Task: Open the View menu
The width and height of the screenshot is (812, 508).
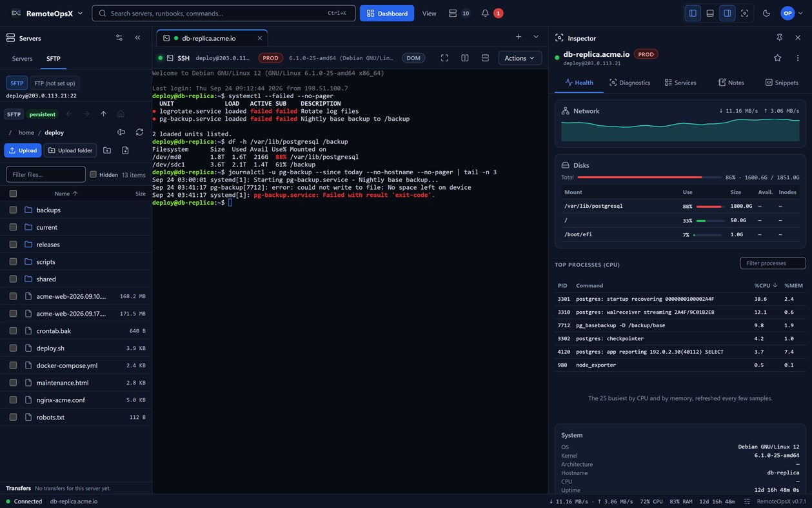Action: pos(429,13)
